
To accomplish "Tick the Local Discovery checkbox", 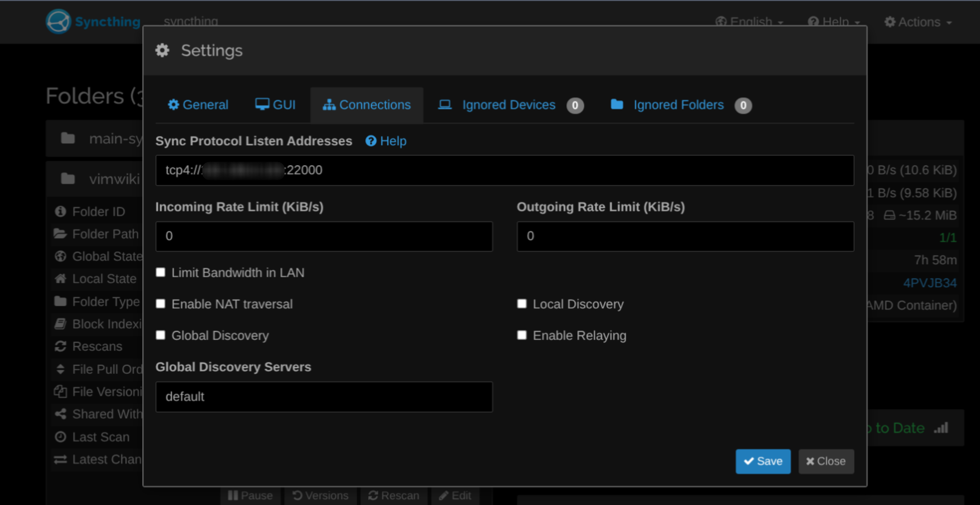I will pyautogui.click(x=522, y=303).
